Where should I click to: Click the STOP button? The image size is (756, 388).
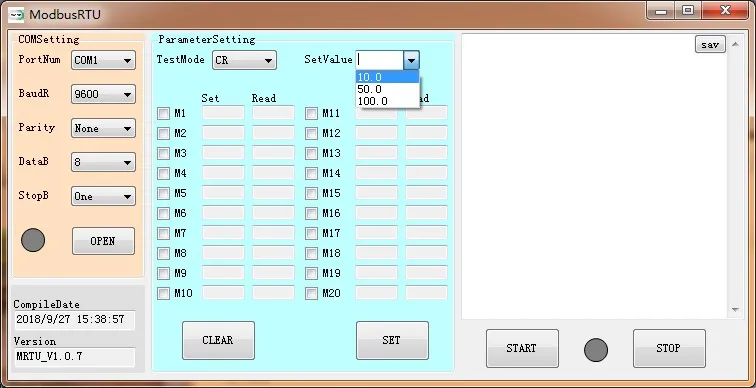[669, 348]
